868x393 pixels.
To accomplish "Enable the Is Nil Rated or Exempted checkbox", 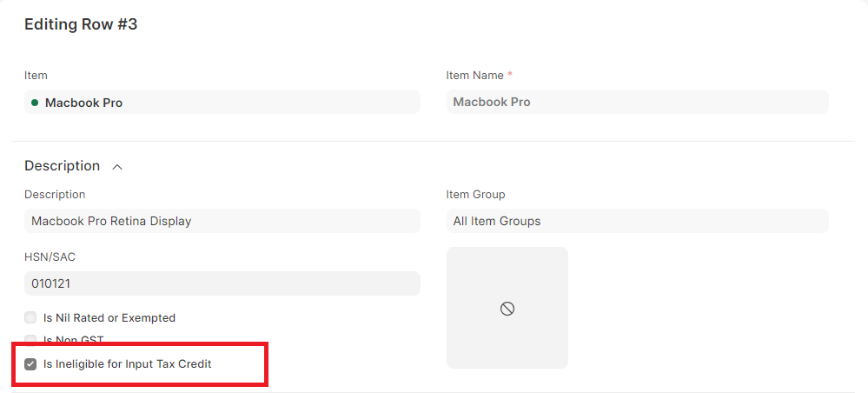I will (x=30, y=318).
